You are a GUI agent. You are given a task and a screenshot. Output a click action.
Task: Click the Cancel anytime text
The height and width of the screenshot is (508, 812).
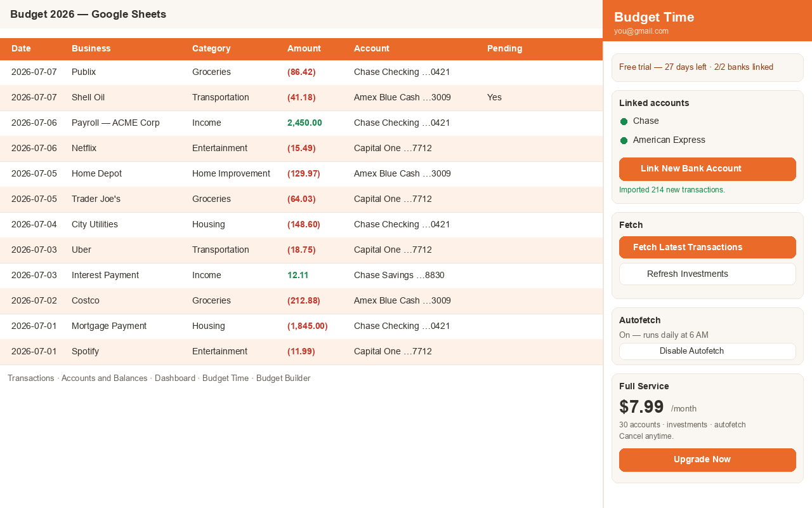(x=646, y=436)
